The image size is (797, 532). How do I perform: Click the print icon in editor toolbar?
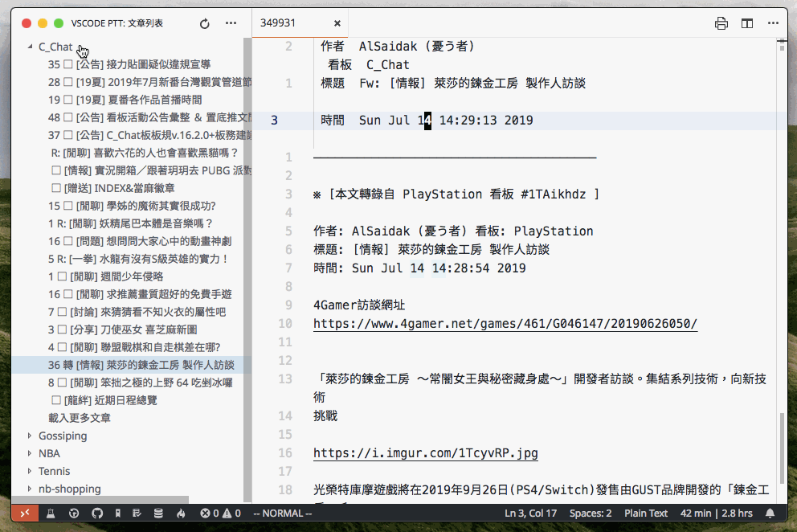721,23
